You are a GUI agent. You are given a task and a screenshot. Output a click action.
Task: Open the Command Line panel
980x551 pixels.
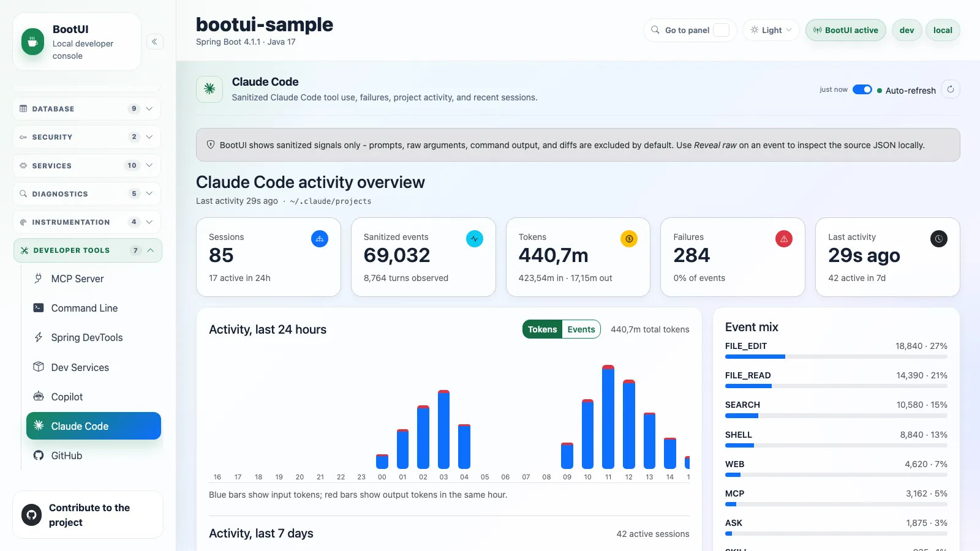94,308
